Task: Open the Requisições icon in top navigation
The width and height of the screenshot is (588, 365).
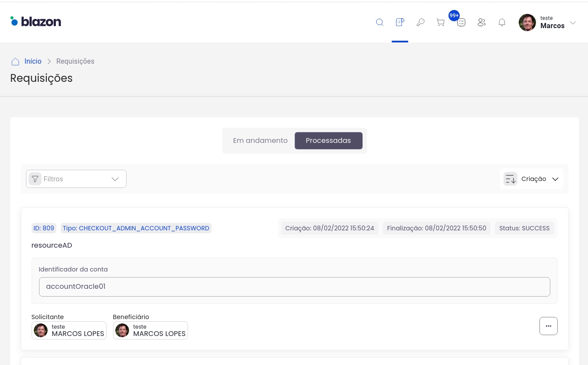Action: pyautogui.click(x=400, y=23)
